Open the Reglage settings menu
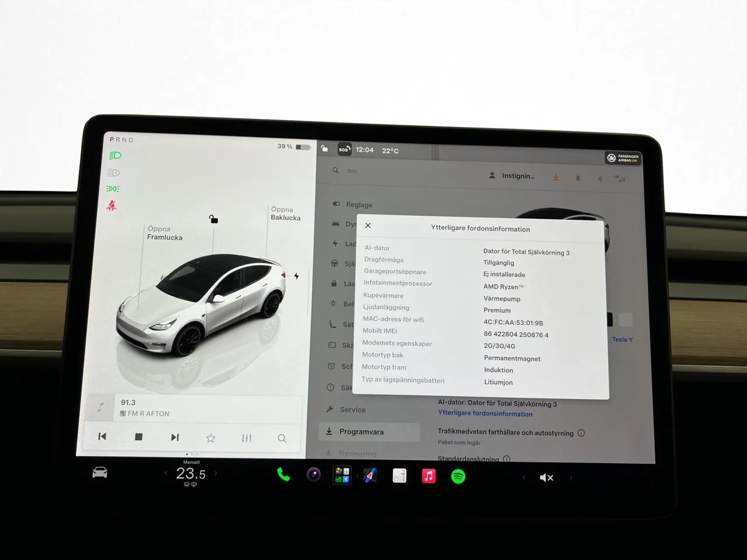 (352, 204)
